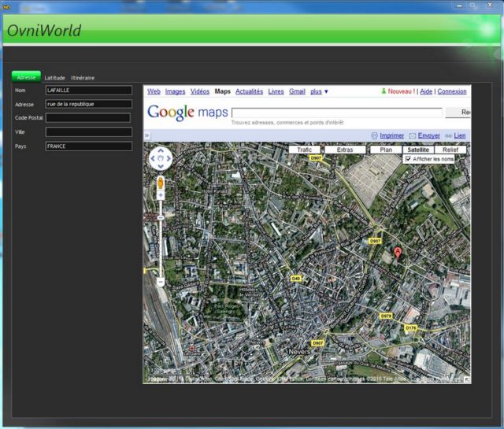The image size is (504, 429).
Task: Show the Trafic layer
Action: pos(305,150)
